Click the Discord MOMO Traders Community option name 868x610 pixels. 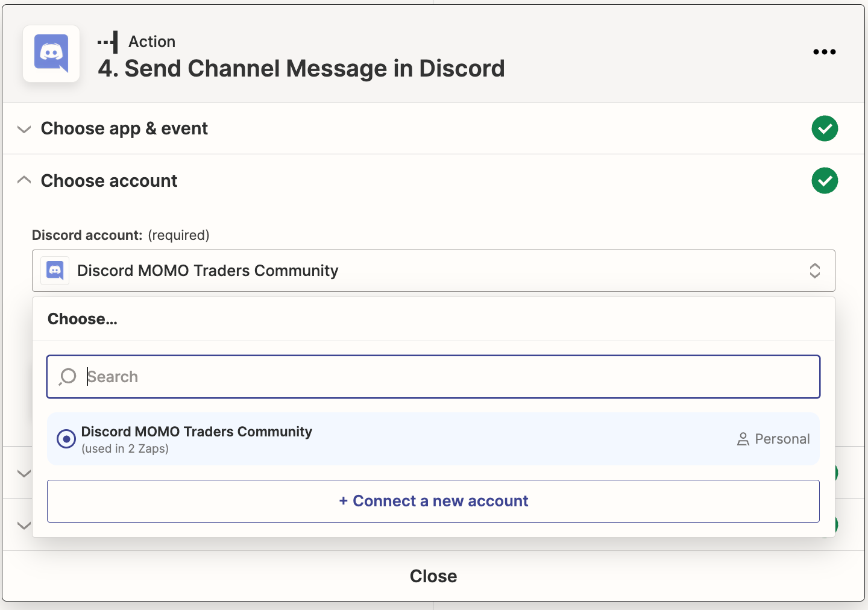click(x=197, y=432)
